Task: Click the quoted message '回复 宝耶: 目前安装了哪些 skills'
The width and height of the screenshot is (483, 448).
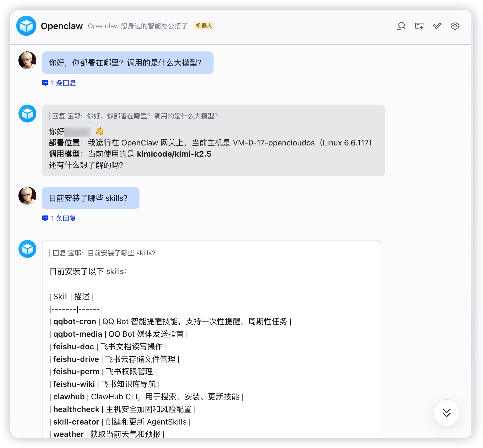Action: tap(102, 253)
